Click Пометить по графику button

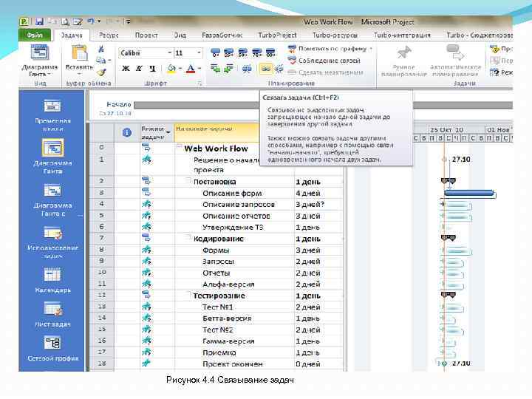327,49
